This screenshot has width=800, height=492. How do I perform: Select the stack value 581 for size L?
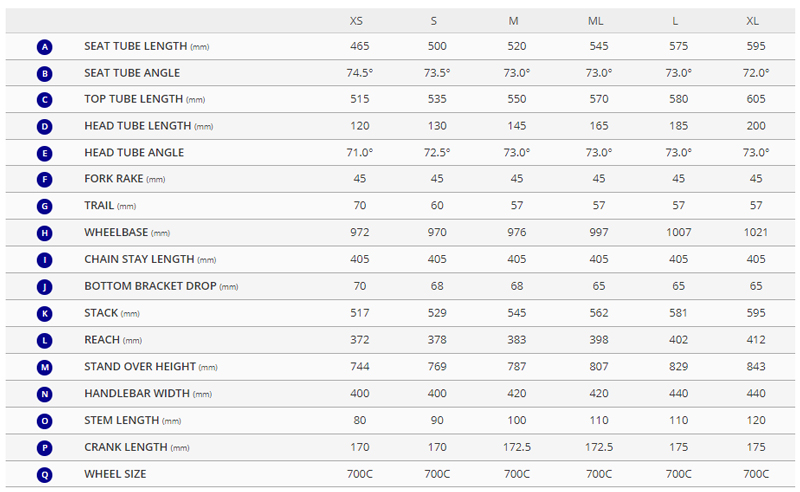tap(676, 314)
